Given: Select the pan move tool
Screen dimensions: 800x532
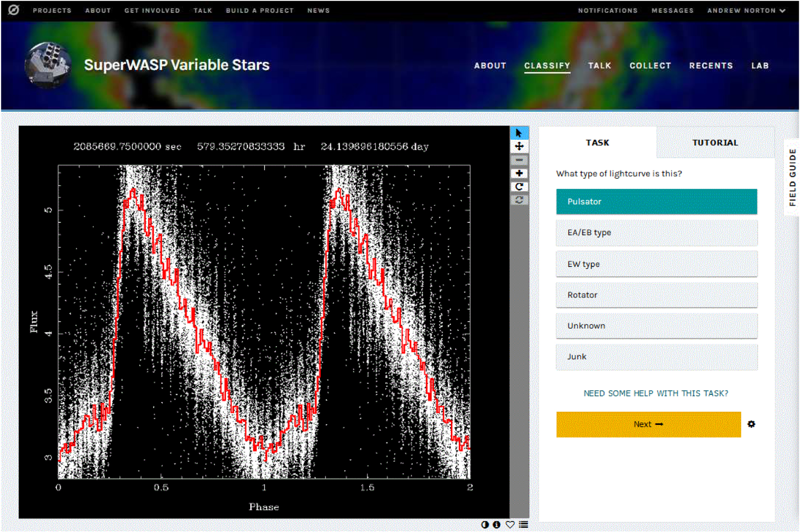Looking at the screenshot, I should 519,146.
